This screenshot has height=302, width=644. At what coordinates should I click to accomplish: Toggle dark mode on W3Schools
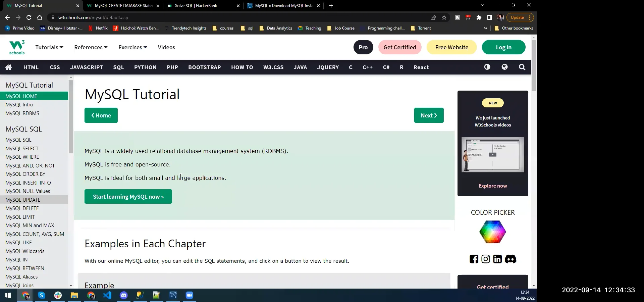(487, 67)
